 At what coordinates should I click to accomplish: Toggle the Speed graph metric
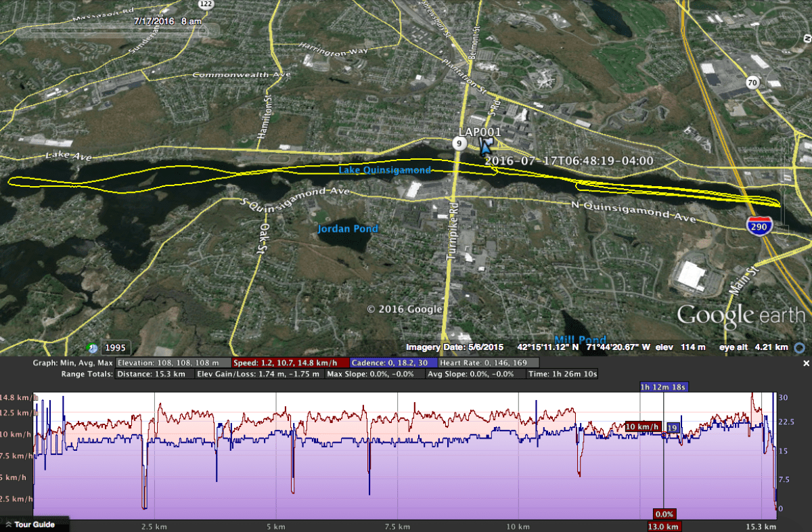pos(290,363)
